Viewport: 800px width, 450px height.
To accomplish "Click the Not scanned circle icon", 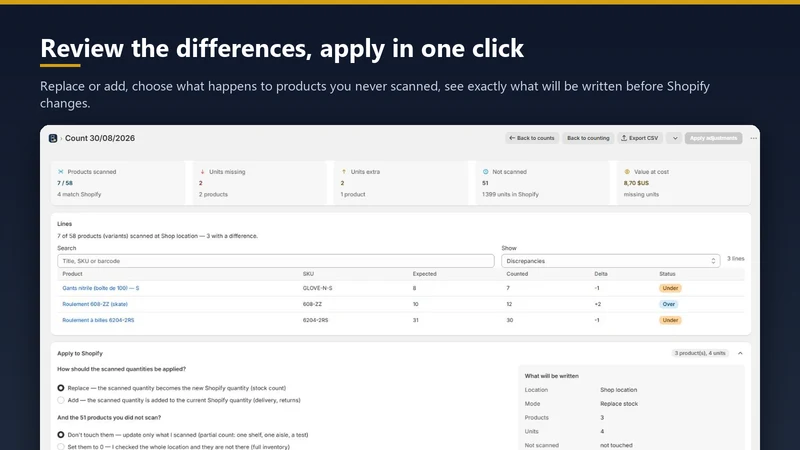I will [x=485, y=172].
